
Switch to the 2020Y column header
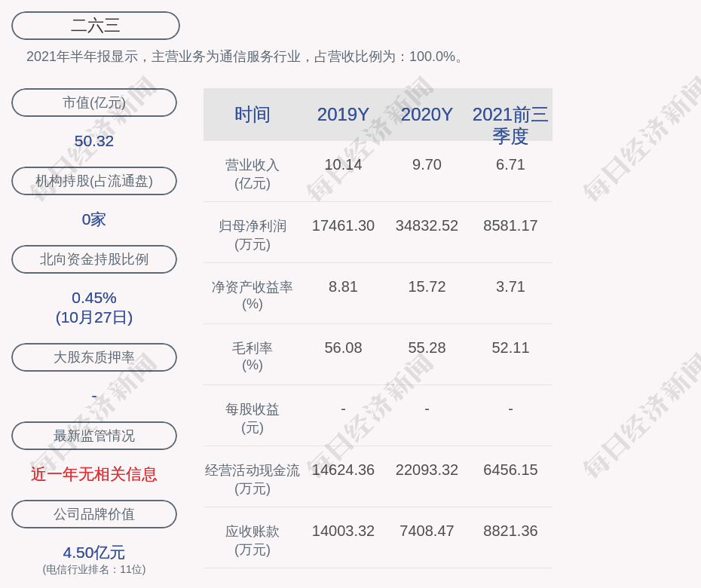(x=427, y=115)
